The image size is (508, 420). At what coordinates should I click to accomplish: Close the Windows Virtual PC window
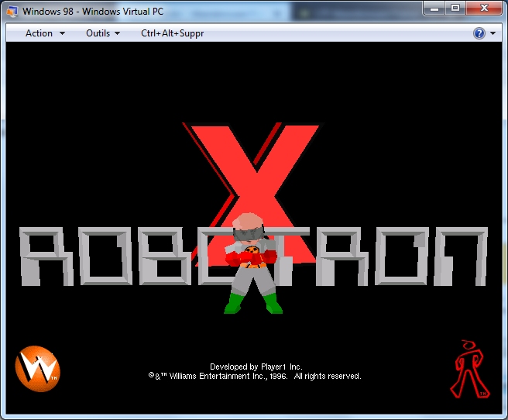coord(484,8)
